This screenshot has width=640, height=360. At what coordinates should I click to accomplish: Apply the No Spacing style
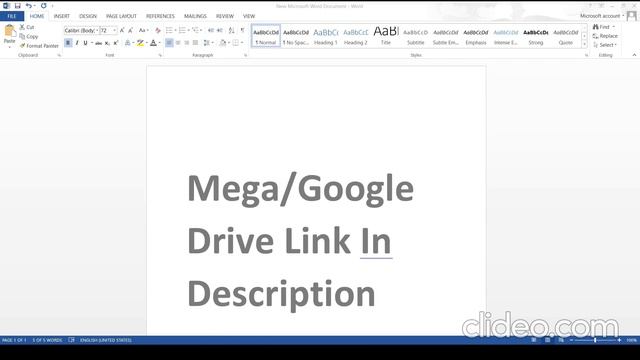click(296, 36)
